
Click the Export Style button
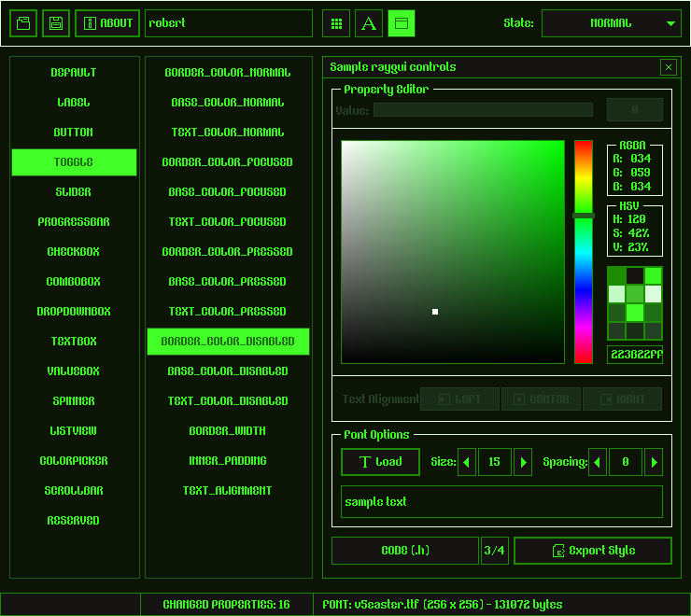592,551
